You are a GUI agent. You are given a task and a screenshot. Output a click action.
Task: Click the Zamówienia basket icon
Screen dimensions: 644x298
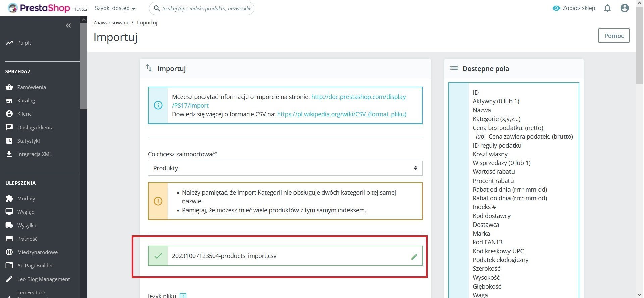click(x=9, y=87)
